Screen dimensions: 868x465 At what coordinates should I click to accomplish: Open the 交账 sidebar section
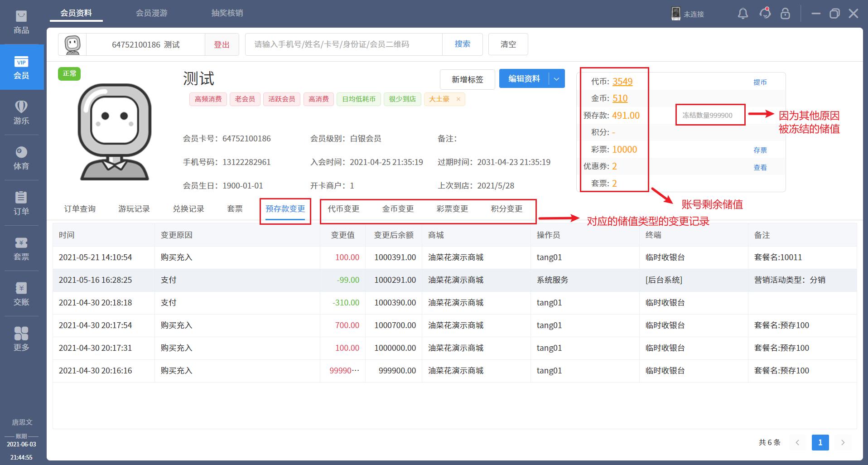point(21,294)
